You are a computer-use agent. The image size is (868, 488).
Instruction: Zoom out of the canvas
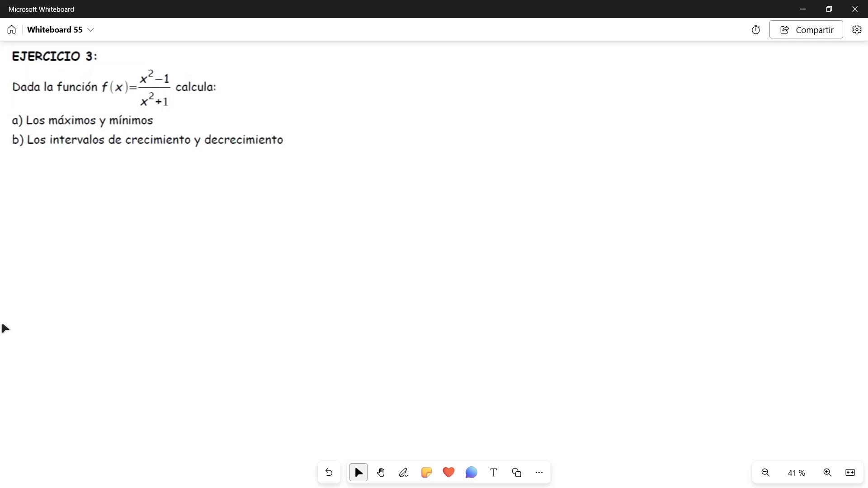pyautogui.click(x=765, y=473)
